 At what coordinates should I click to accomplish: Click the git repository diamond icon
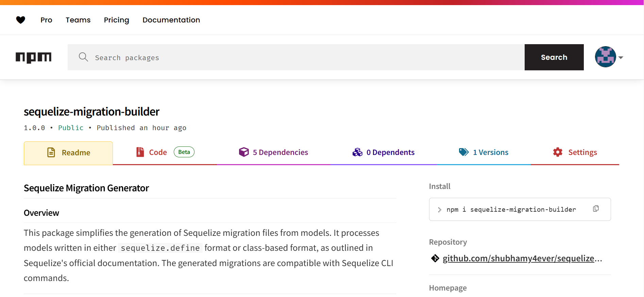tap(435, 259)
